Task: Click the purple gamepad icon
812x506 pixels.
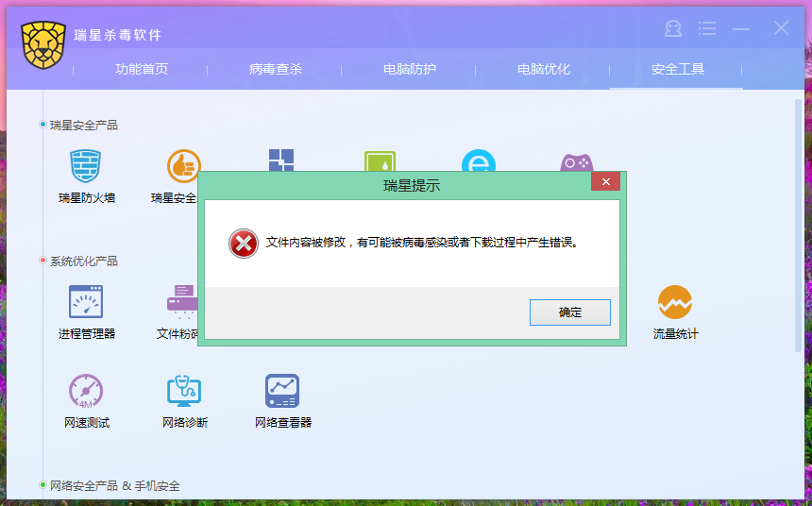Action: 576,162
